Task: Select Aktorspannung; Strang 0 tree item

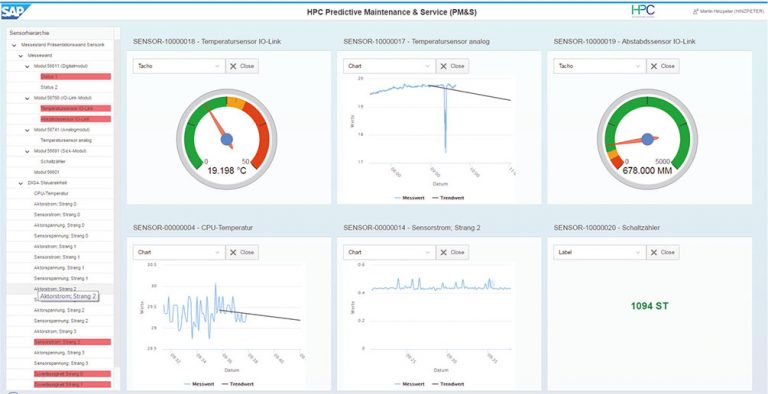Action: coord(59,225)
